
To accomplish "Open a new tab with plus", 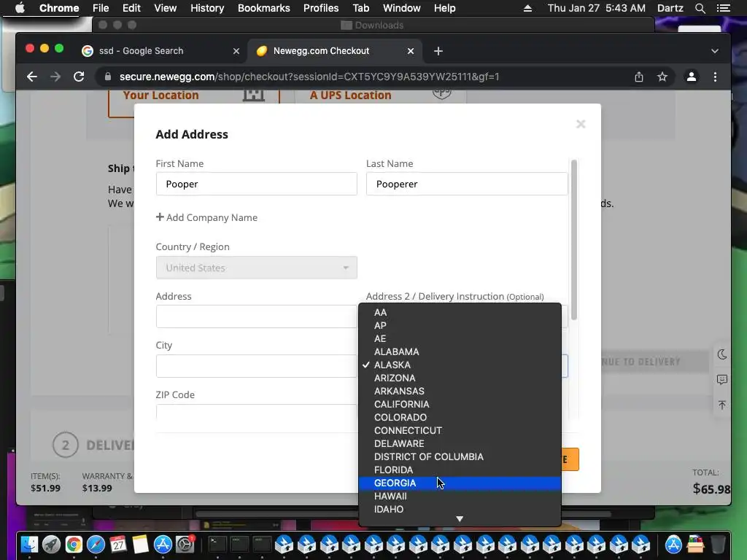I will 438,51.
